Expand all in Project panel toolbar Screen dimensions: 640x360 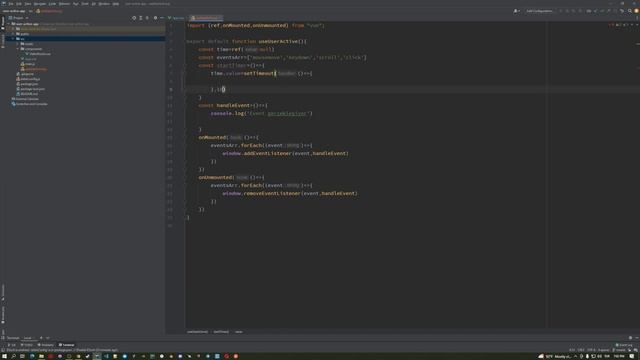tap(141, 18)
